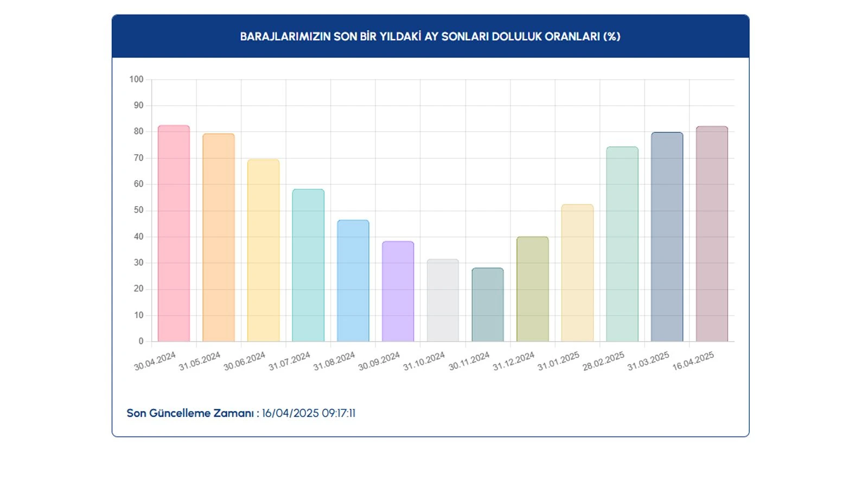The height and width of the screenshot is (488, 868).
Task: Click the cream bar for 31.01.2025
Action: 577,273
